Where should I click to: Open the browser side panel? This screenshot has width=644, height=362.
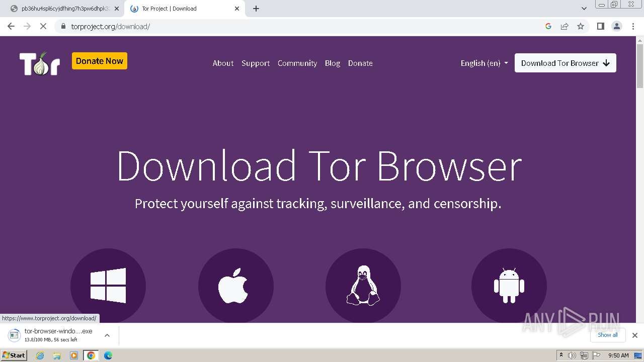[600, 26]
